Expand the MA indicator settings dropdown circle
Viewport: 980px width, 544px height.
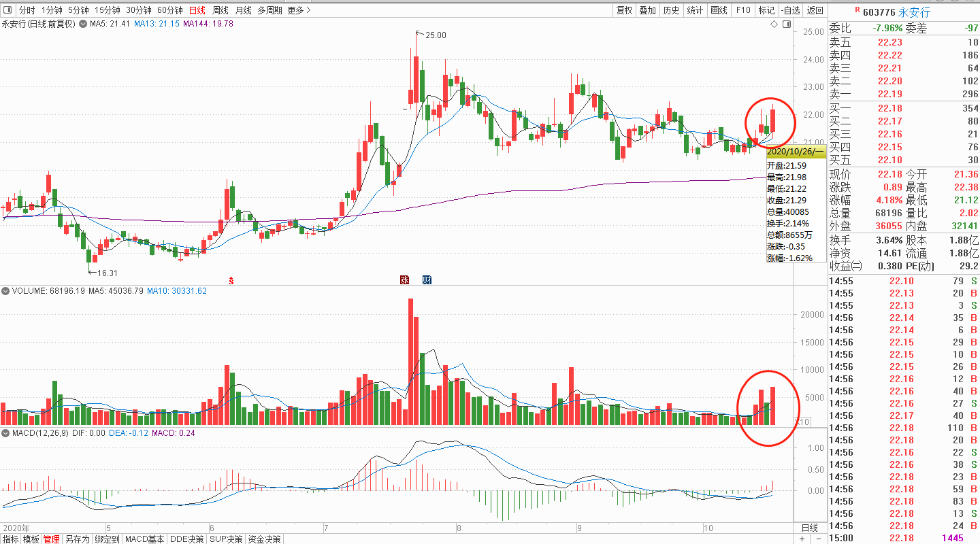(x=84, y=24)
